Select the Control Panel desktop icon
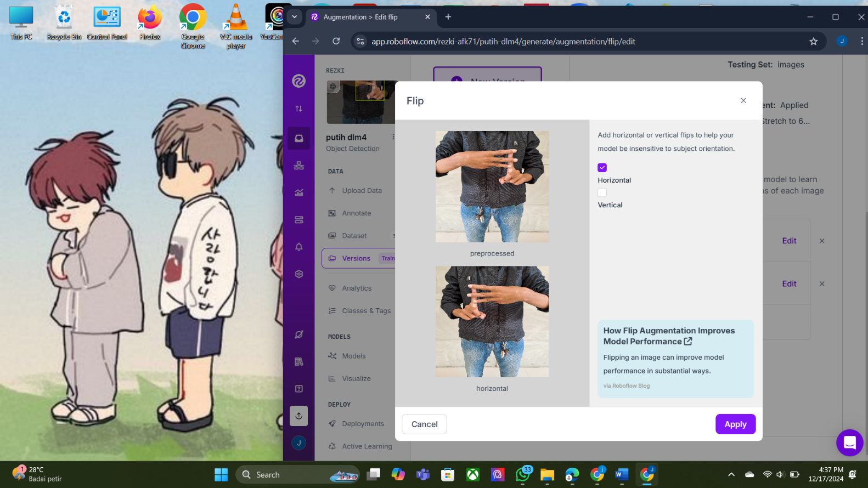This screenshot has width=868, height=488. (107, 23)
